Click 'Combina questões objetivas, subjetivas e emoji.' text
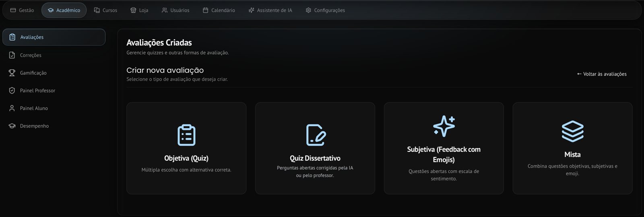 572,170
